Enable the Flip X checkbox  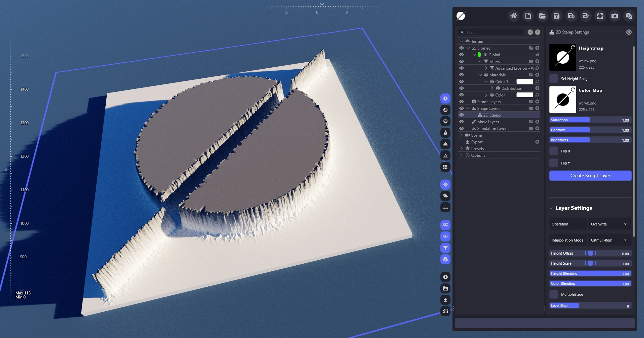pos(554,151)
